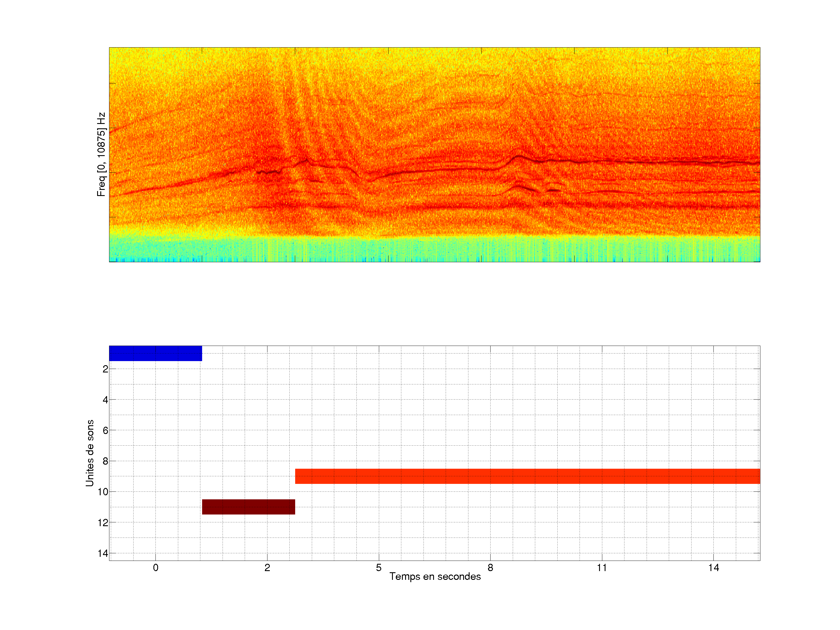This screenshot has height=630, width=840.
Task: Click the blue bar at sound unit 1
Action: [x=155, y=353]
